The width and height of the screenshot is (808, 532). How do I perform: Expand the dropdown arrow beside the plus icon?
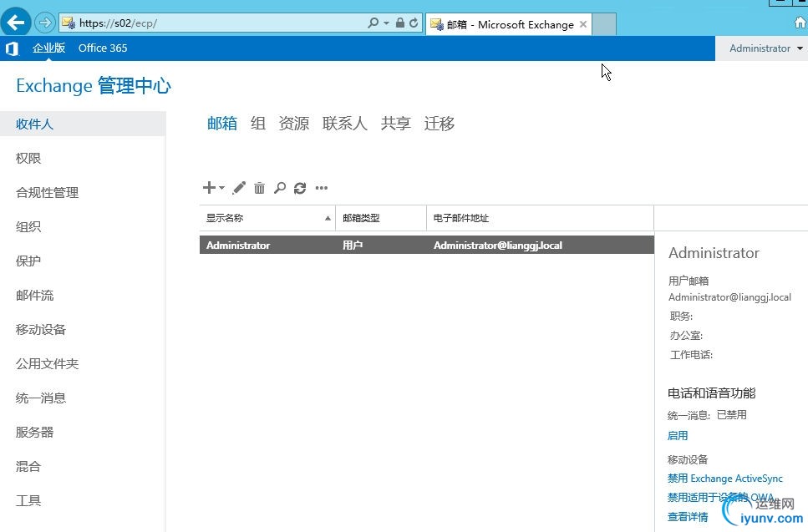coord(221,188)
